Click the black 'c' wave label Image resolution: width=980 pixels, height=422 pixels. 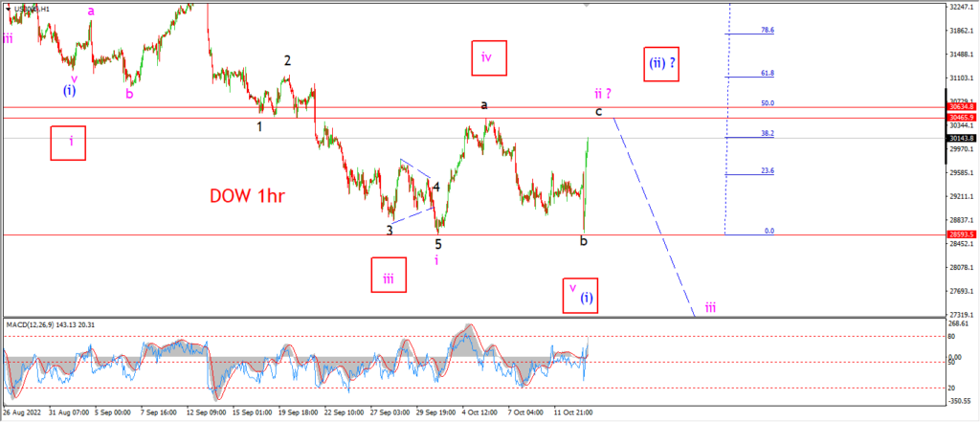point(599,112)
